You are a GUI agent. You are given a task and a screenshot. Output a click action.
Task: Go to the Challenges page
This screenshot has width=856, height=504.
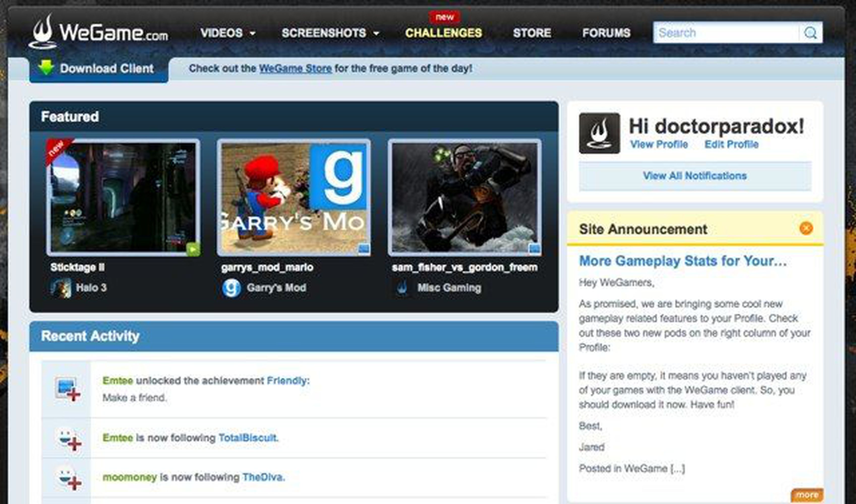click(444, 33)
